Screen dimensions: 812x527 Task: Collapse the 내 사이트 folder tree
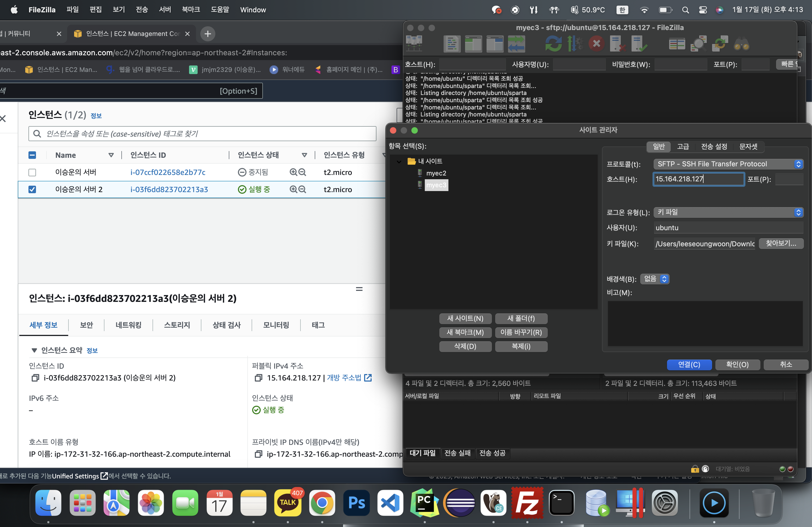399,161
